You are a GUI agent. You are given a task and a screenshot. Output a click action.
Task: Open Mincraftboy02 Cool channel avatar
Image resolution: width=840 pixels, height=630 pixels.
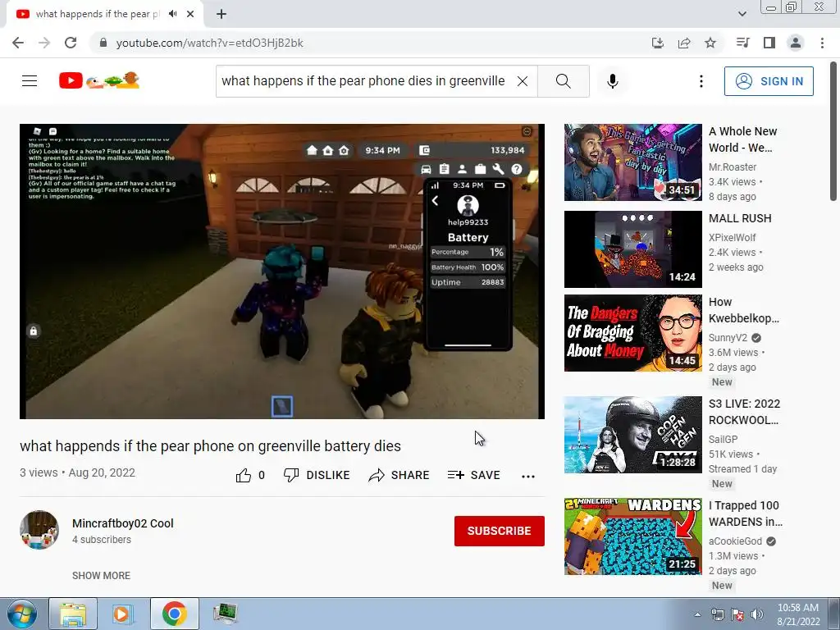coord(39,530)
